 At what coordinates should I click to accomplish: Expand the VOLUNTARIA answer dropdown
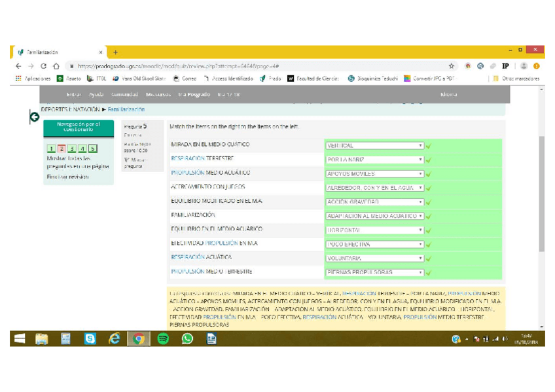tap(375, 258)
